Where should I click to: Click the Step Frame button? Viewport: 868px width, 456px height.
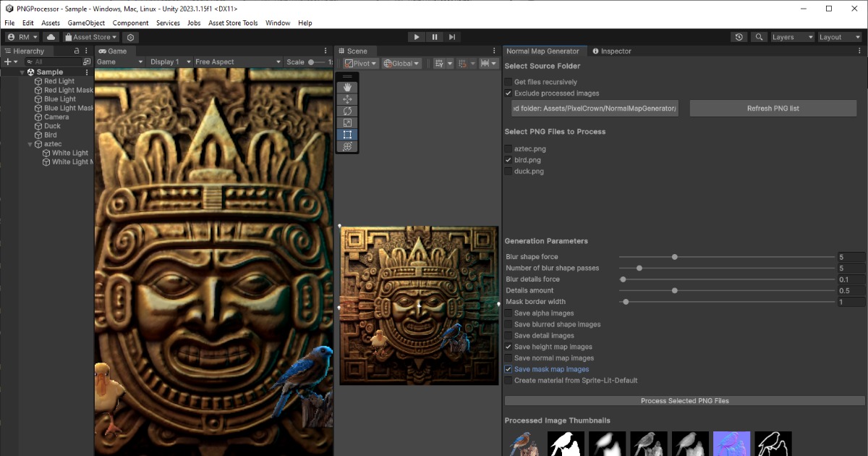[452, 36]
